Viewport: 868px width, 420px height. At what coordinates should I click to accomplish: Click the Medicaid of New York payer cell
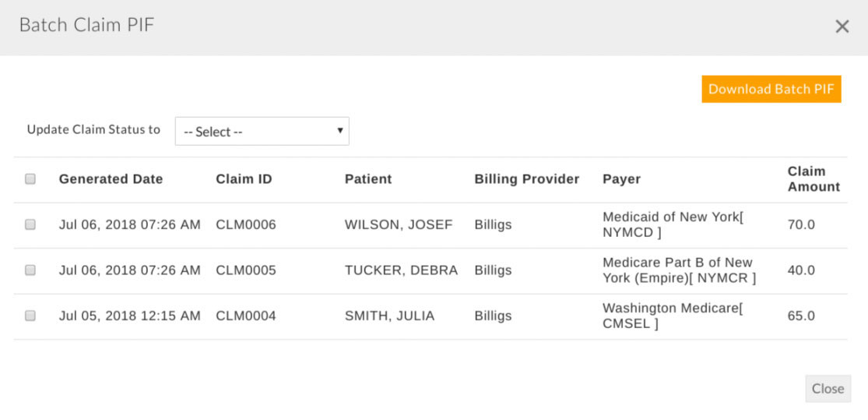673,224
